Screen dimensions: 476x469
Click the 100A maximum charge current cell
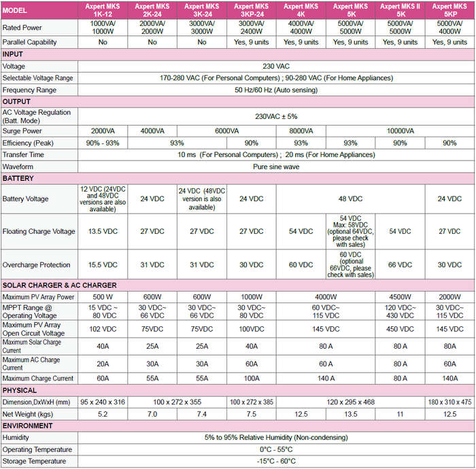pos(252,379)
